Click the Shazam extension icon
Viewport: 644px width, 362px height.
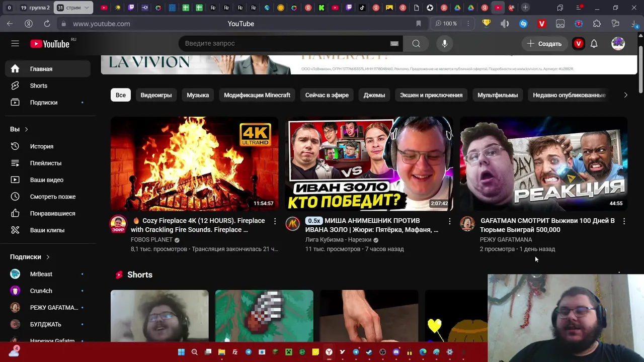(523, 24)
